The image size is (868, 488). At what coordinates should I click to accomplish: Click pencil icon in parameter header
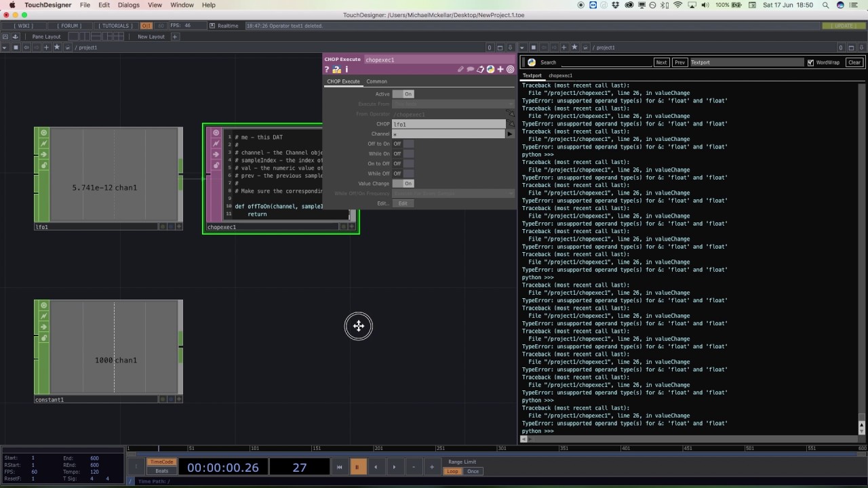(460, 69)
